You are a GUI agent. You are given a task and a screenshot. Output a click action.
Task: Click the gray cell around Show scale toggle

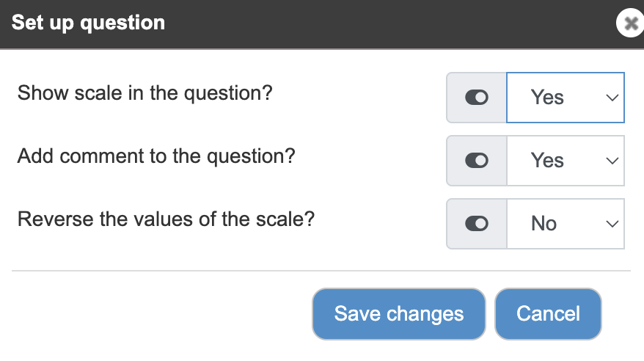(477, 98)
